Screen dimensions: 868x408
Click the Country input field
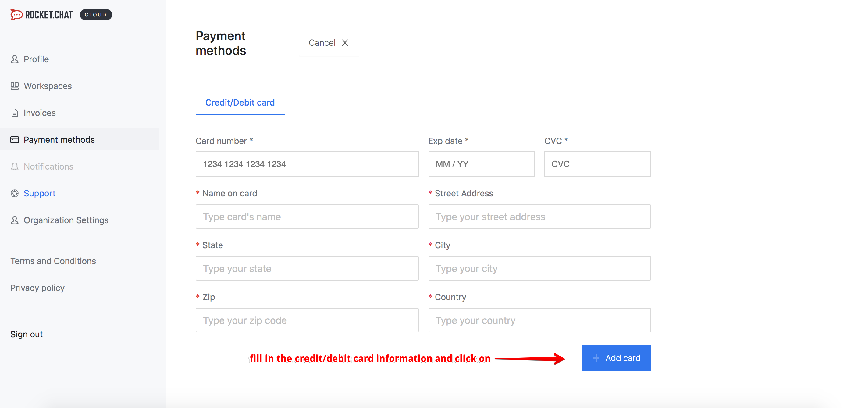tap(539, 320)
